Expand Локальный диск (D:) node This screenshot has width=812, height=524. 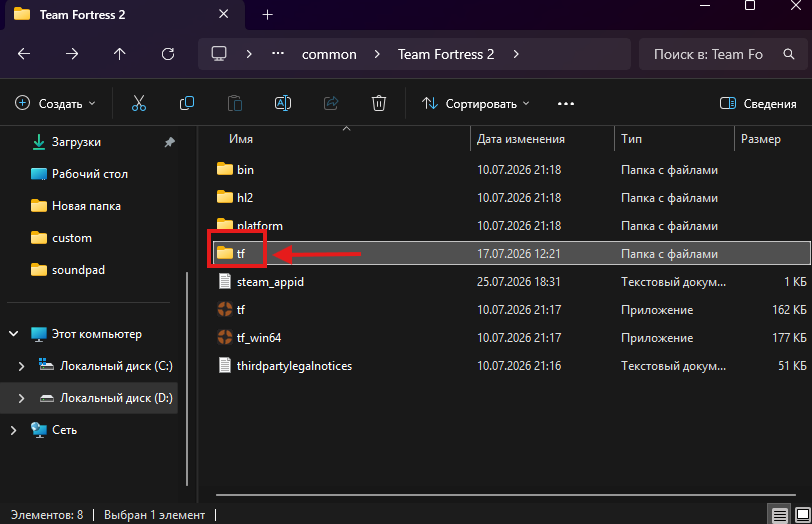click(21, 398)
